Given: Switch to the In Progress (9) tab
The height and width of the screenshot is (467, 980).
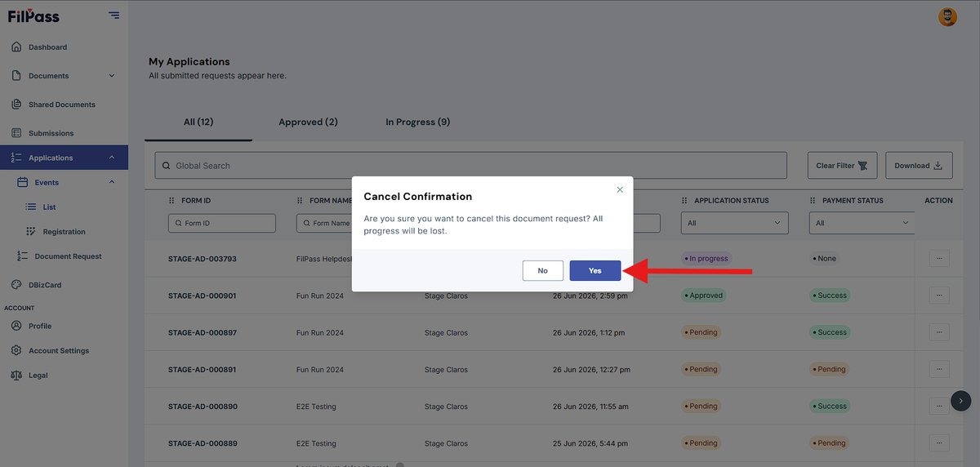Looking at the screenshot, I should 417,122.
